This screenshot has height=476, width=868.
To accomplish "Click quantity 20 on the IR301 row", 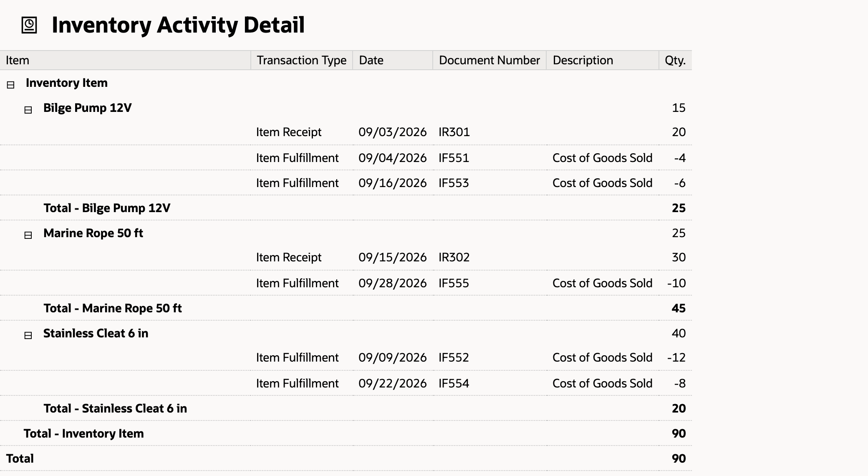I will [x=679, y=132].
